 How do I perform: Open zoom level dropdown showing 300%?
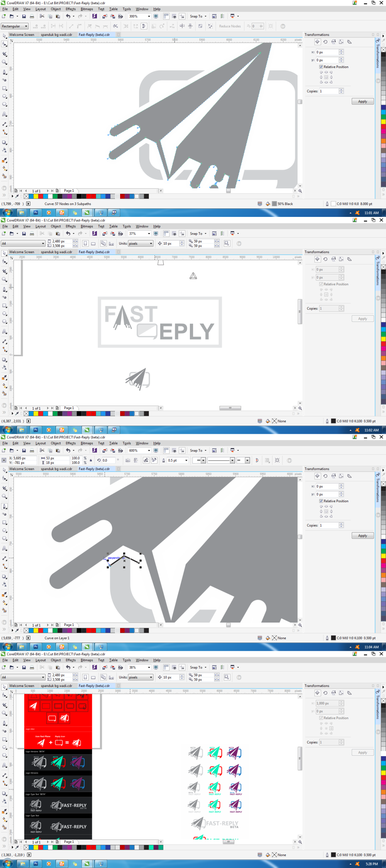click(149, 17)
